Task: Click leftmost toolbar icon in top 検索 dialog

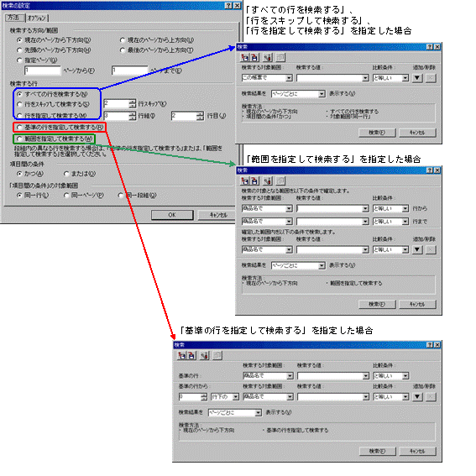Action: click(x=244, y=57)
